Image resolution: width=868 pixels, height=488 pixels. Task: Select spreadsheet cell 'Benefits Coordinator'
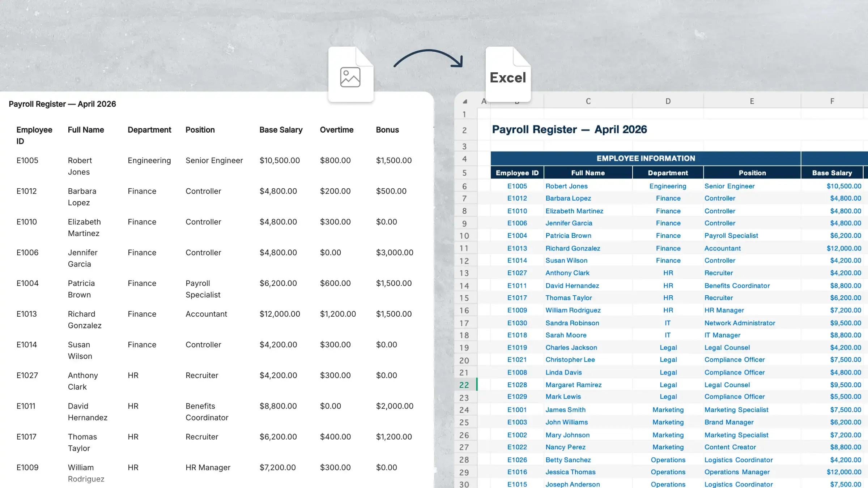752,286
